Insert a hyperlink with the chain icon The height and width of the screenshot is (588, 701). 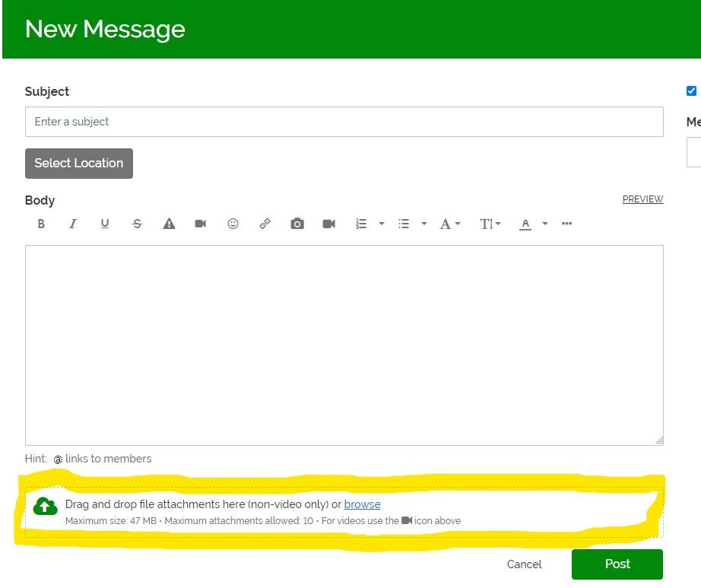pyautogui.click(x=265, y=224)
